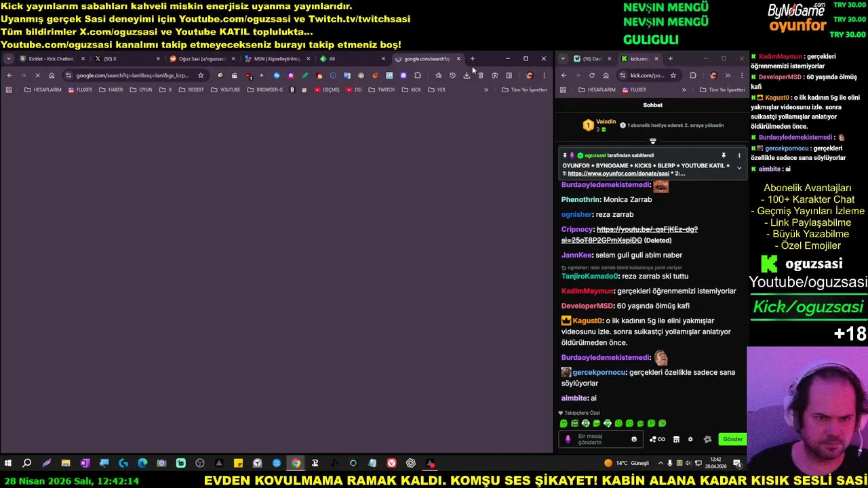The height and width of the screenshot is (488, 868).
Task: Open the profile avatar in left browser toolbar
Action: (x=530, y=75)
